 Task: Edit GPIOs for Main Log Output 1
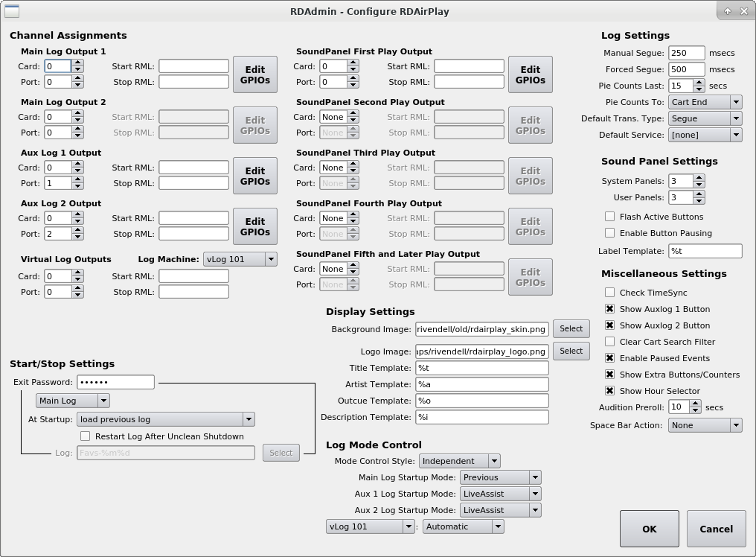point(255,74)
